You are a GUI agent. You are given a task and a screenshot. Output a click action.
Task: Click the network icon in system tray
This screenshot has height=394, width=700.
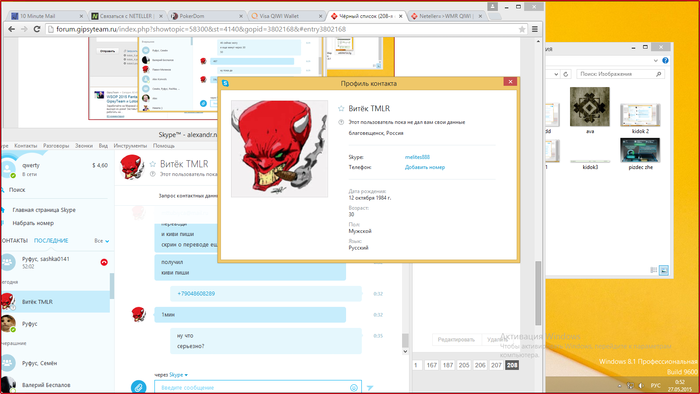tap(630, 385)
